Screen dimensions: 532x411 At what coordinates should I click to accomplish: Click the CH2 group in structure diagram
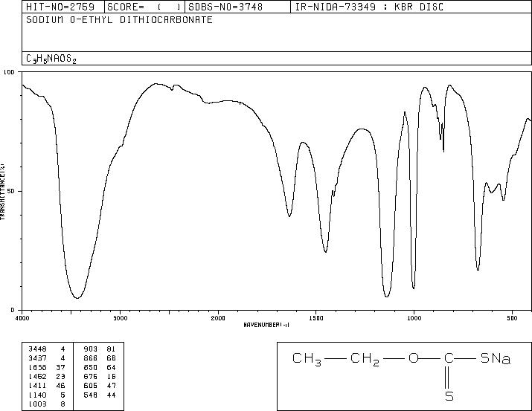coord(365,359)
